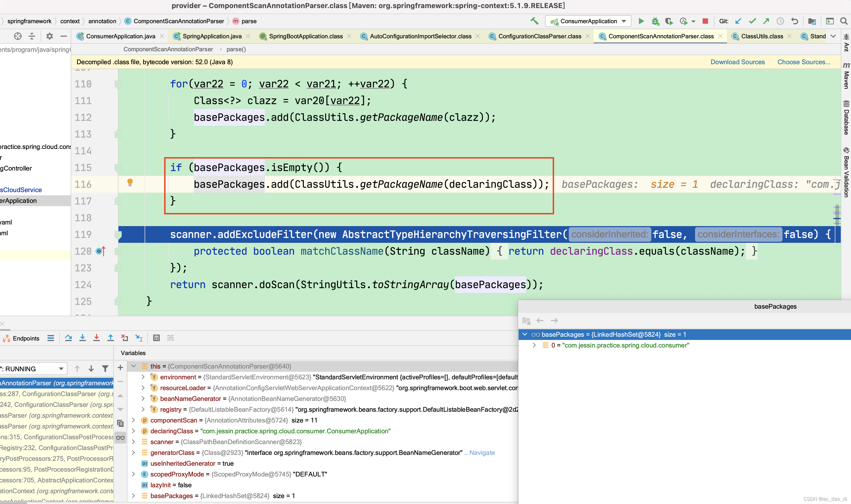Show the debugger frames list icon
Image resolution: width=851 pixels, height=504 pixels.
pyautogui.click(x=51, y=338)
